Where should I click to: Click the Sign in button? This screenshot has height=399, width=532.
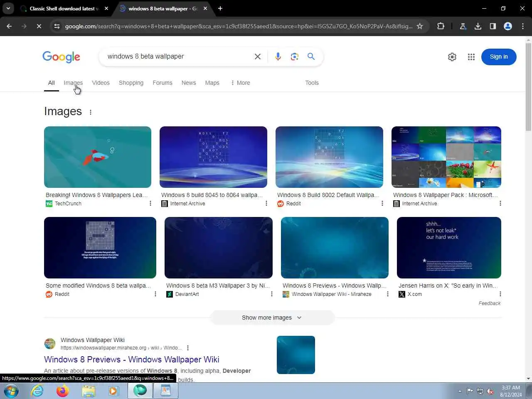[499, 57]
